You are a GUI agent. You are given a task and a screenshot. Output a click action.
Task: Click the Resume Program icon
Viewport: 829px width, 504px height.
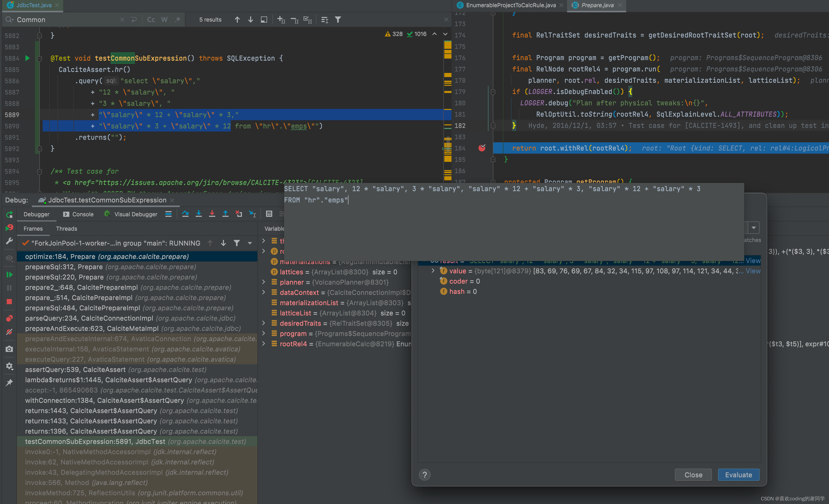[9, 275]
